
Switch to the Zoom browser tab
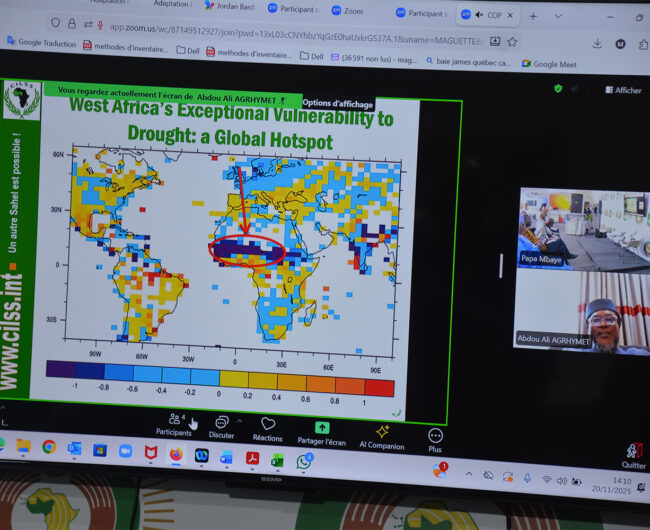pos(346,12)
